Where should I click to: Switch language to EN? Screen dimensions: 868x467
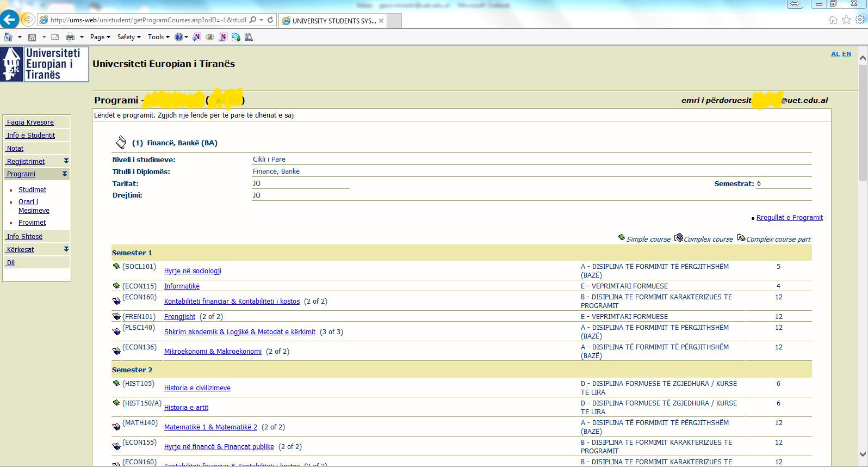(846, 54)
